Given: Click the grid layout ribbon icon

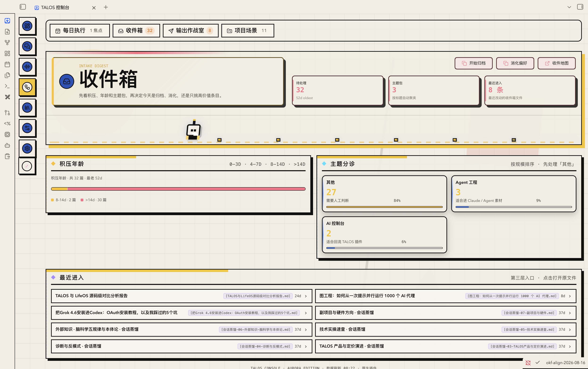Looking at the screenshot, I should (x=7, y=53).
